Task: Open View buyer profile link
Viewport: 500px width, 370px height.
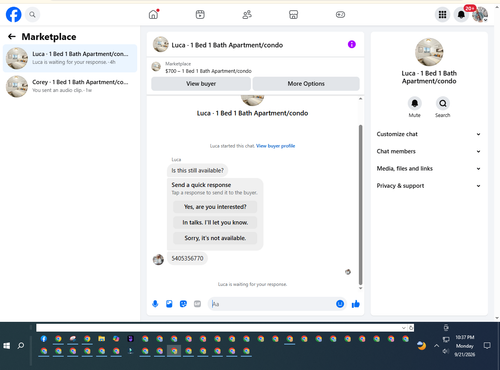Action: coord(275,146)
